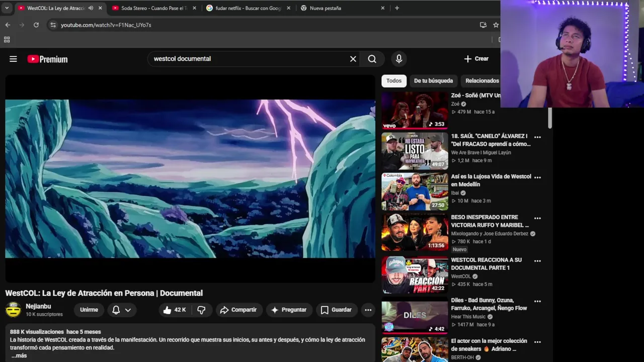The height and width of the screenshot is (362, 644).
Task: Like the video (42 K)
Action: coord(174,310)
